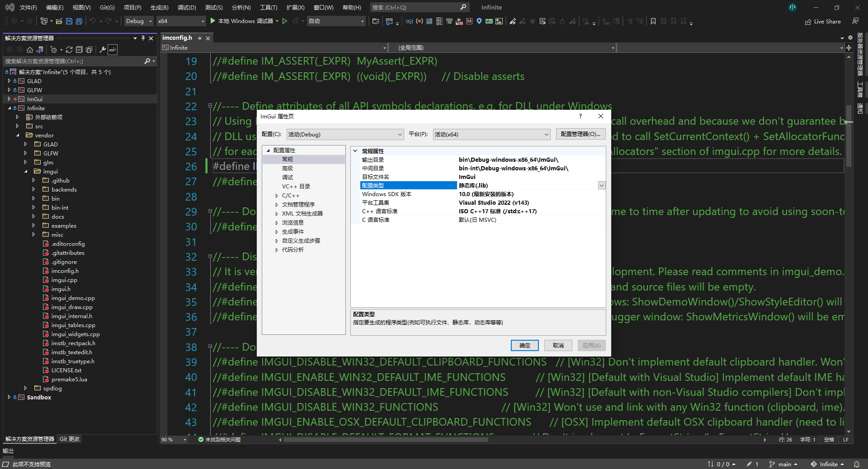Click the New Project toolbar icon
Screen dimensions: 868x469
pos(44,21)
